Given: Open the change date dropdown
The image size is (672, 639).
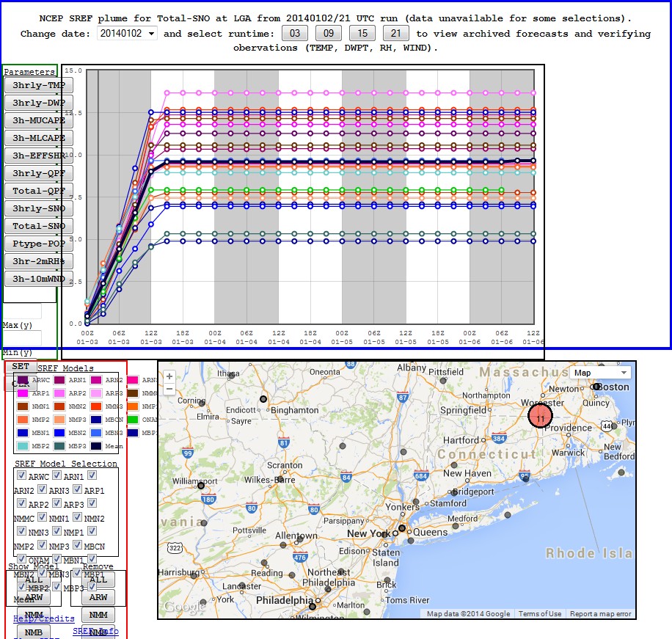Looking at the screenshot, I should pyautogui.click(x=127, y=34).
